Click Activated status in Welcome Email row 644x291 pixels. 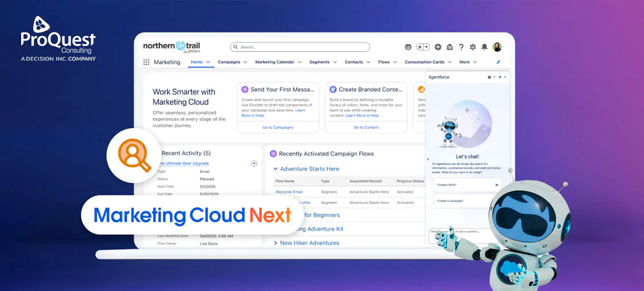pos(405,192)
